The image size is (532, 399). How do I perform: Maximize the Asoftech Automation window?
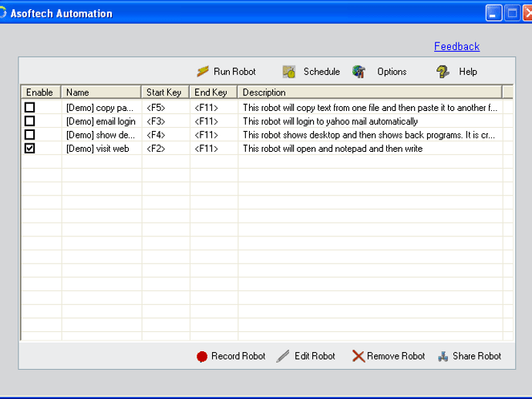tap(512, 13)
